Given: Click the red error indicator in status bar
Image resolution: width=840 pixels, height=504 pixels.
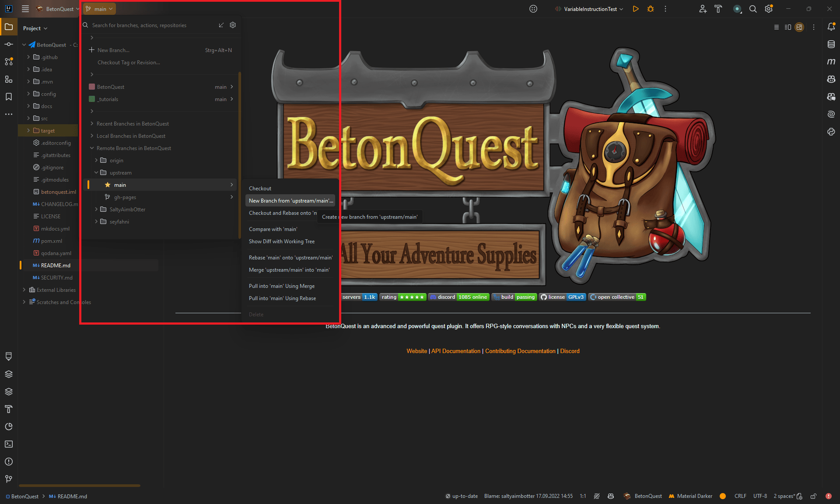Looking at the screenshot, I should point(829,496).
